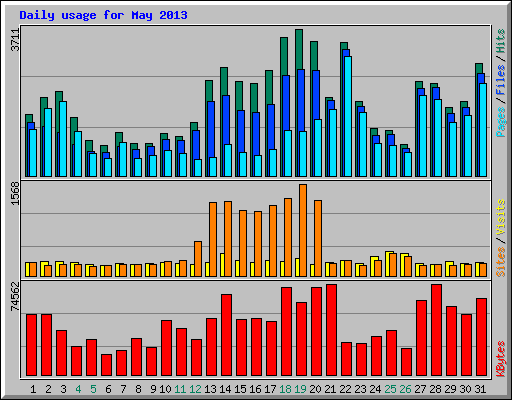
Task: Click the yellow Visits legend label
Action: pos(501,218)
